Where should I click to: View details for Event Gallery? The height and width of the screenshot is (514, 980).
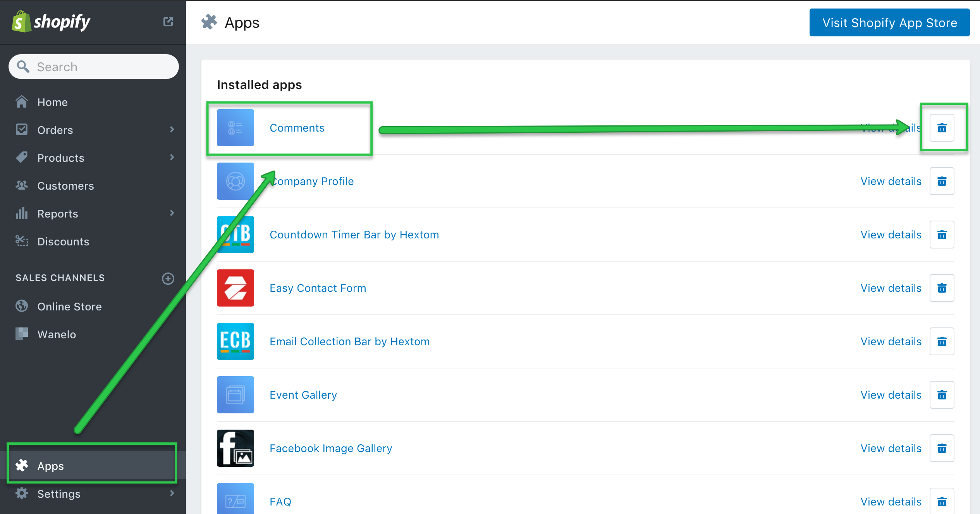pos(891,395)
